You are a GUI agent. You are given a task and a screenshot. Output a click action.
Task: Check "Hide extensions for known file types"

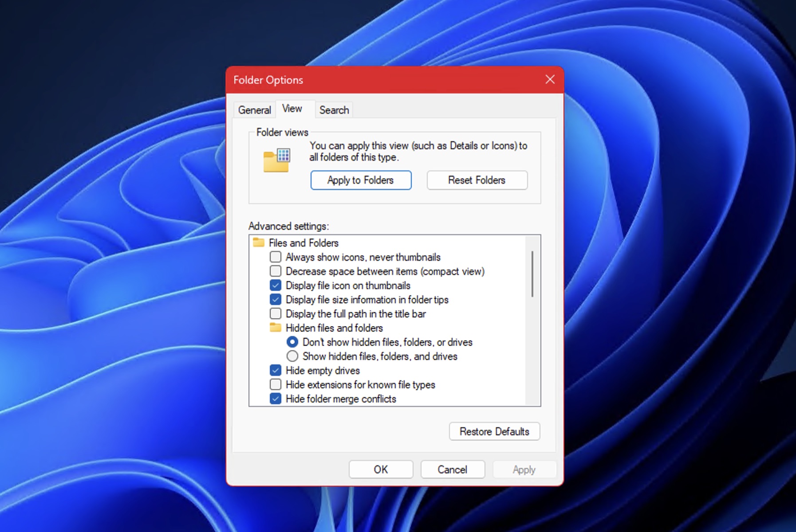coord(276,384)
